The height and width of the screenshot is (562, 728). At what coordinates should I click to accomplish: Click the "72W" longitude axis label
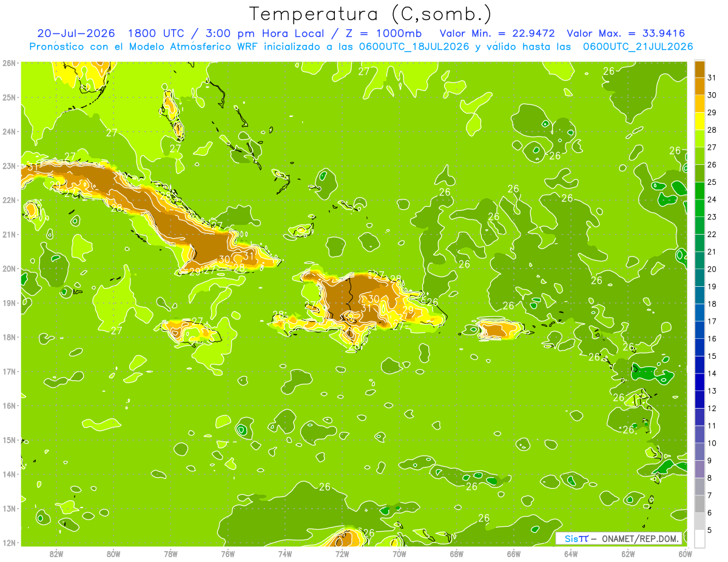[x=342, y=554]
